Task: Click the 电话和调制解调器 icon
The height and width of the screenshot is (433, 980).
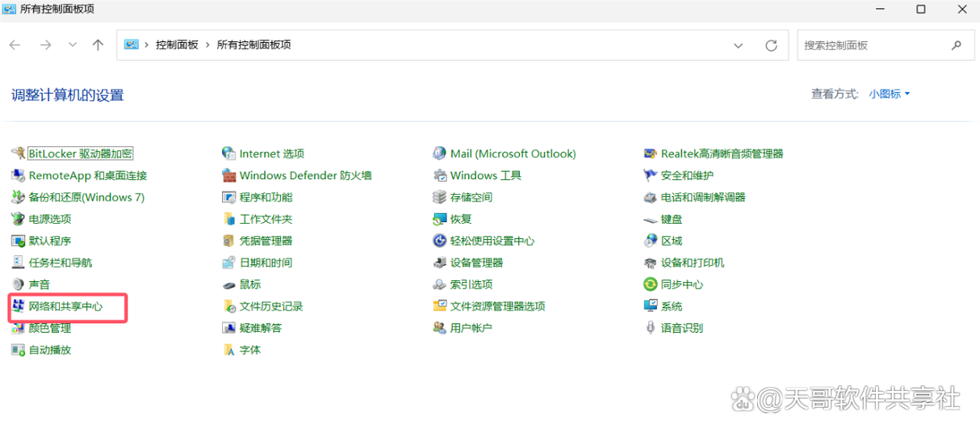Action: point(650,197)
